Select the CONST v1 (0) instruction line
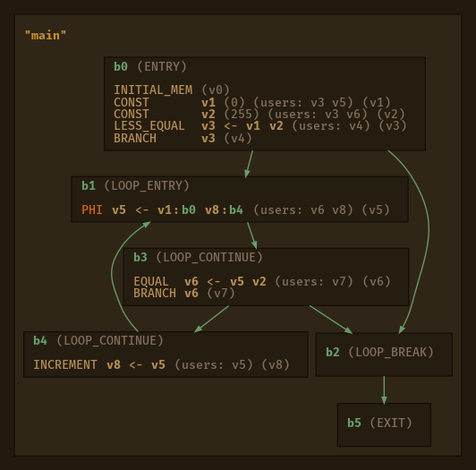The width and height of the screenshot is (476, 470). (x=252, y=102)
